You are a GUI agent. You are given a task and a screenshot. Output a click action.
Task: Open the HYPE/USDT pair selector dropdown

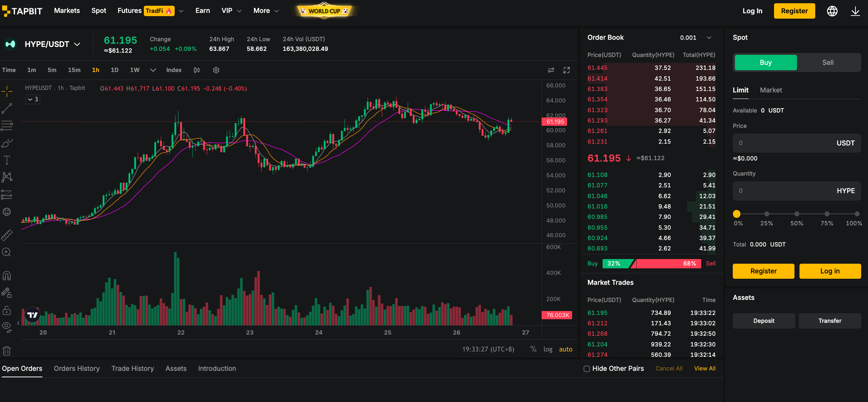click(x=52, y=44)
